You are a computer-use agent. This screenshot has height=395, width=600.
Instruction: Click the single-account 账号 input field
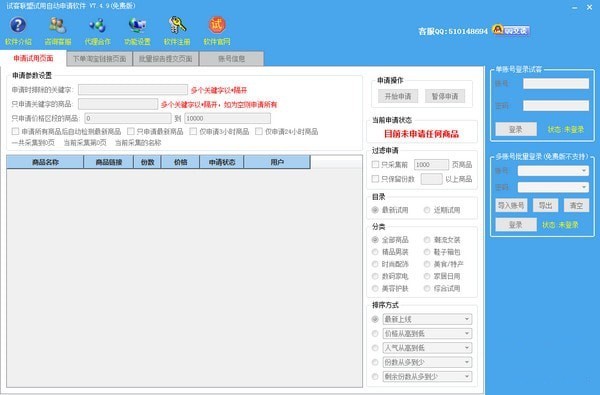[x=556, y=84]
